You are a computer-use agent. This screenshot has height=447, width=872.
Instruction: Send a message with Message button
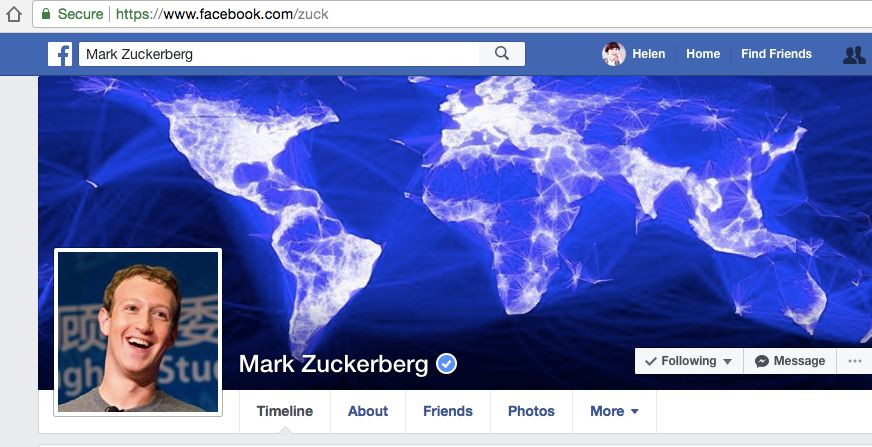pos(790,361)
